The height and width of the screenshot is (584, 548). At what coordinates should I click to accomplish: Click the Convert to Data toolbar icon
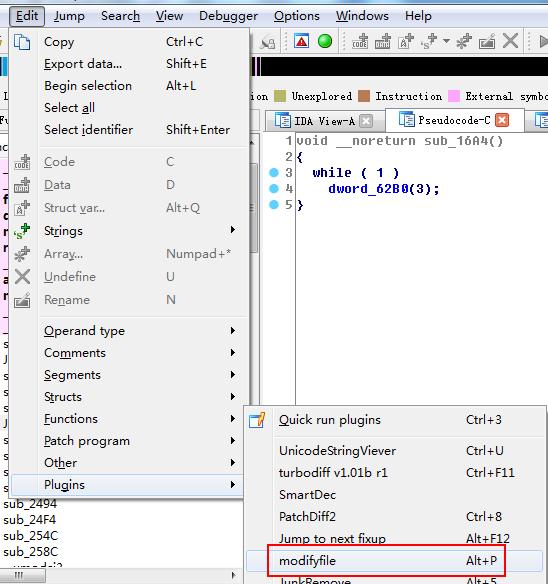pos(383,41)
